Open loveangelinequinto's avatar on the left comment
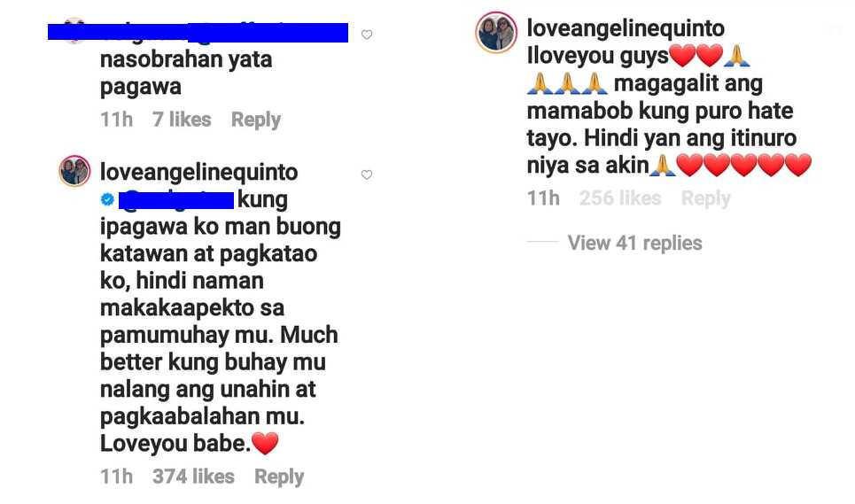Image resolution: width=855 pixels, height=504 pixels. click(x=74, y=171)
